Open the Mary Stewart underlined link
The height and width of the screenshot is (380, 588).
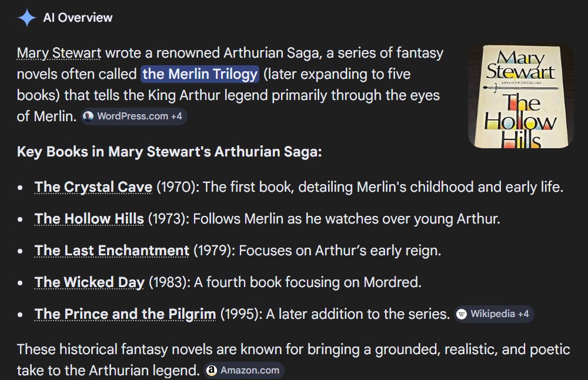pyautogui.click(x=59, y=54)
